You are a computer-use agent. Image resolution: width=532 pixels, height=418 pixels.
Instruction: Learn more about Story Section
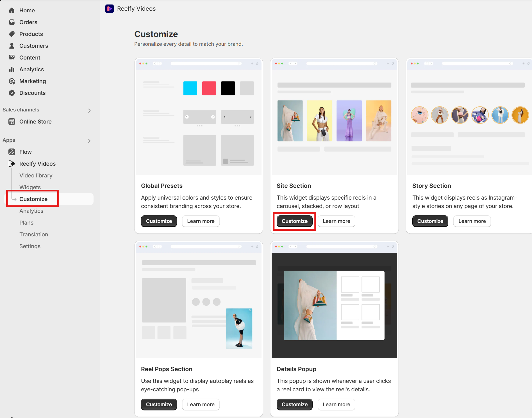pyautogui.click(x=472, y=221)
